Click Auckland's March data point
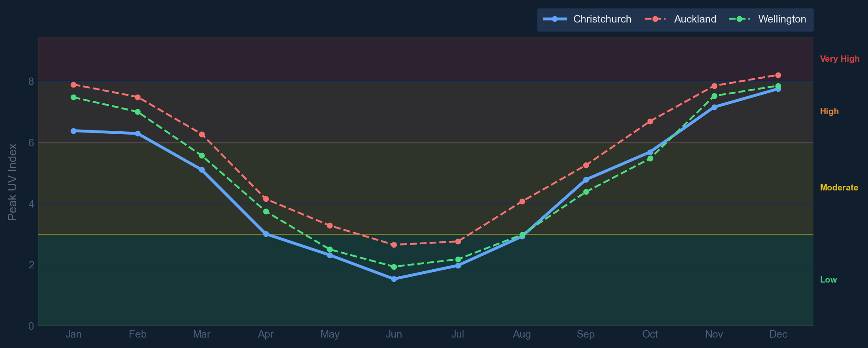 tap(202, 134)
